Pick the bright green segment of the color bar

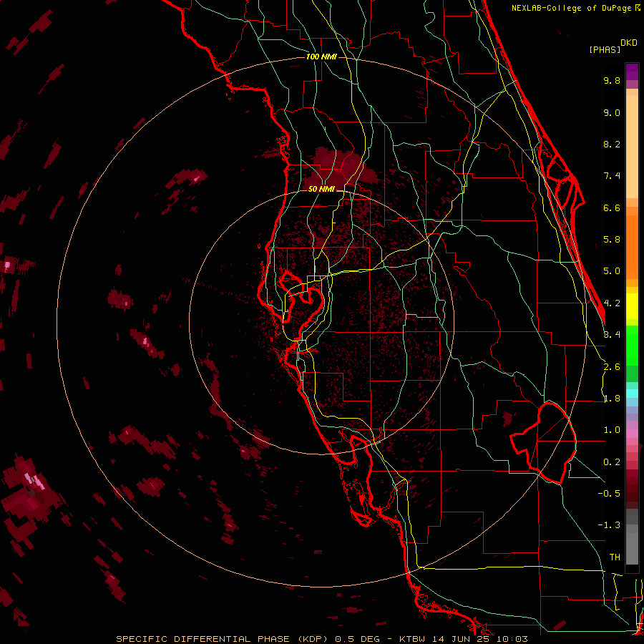(x=632, y=345)
